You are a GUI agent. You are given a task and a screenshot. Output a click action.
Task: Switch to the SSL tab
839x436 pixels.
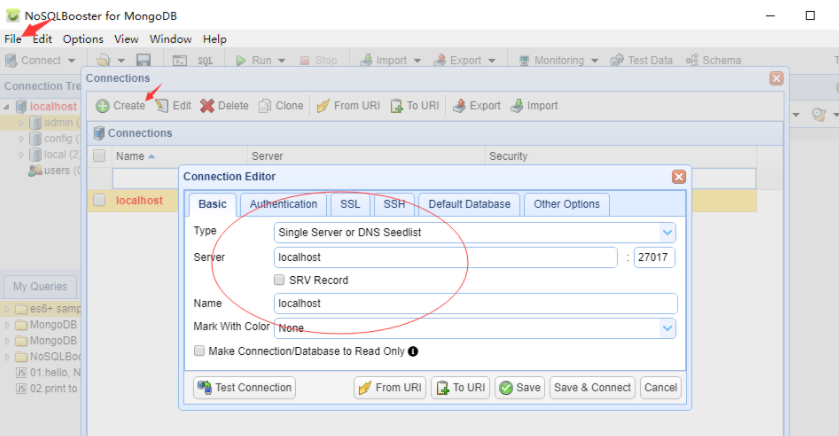[350, 204]
